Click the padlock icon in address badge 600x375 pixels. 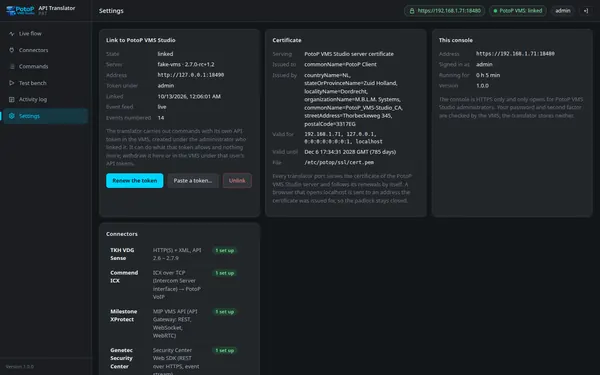(412, 11)
